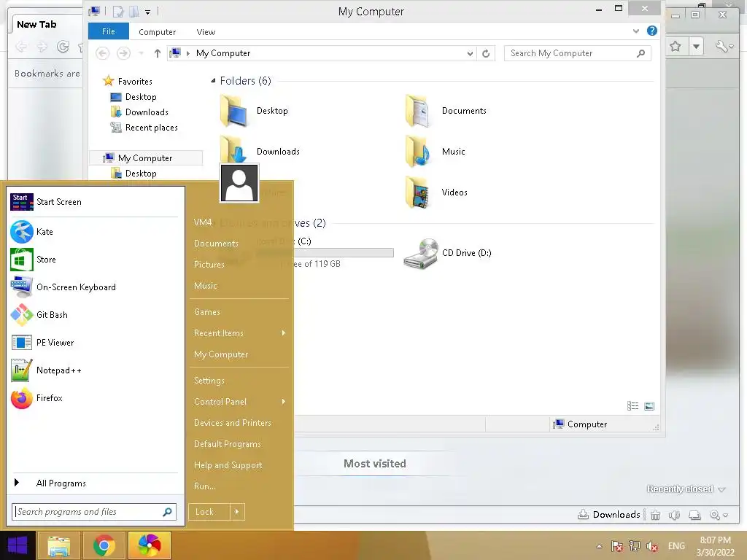The image size is (747, 560).
Task: Click the bookmark star in the browser
Action: (675, 46)
